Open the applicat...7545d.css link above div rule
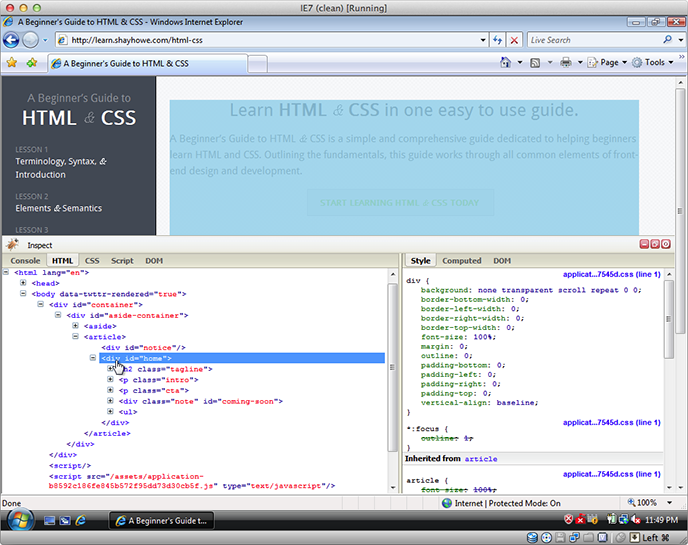The image size is (688, 545). pyautogui.click(x=612, y=274)
